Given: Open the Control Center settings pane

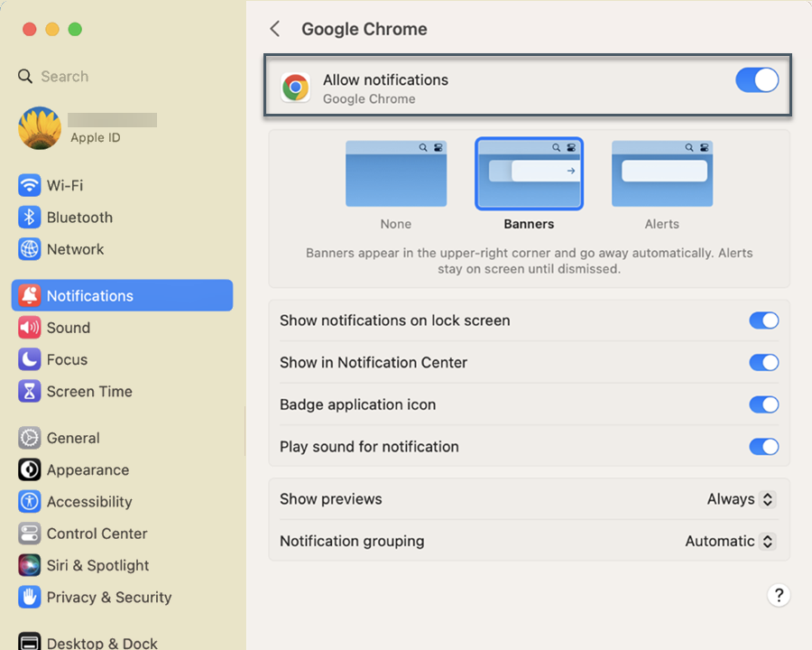Looking at the screenshot, I should 122,534.
